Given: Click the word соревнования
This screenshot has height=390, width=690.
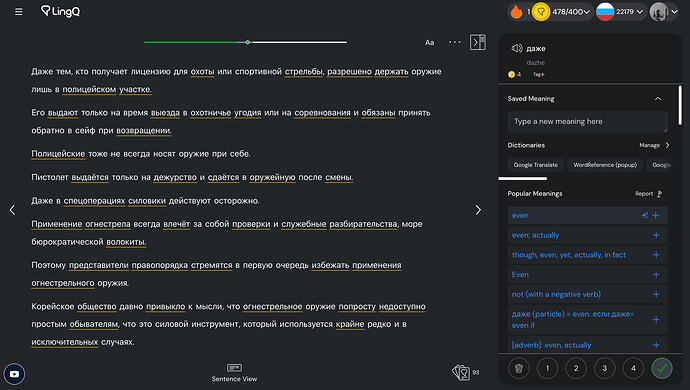Looking at the screenshot, I should click(x=323, y=113).
